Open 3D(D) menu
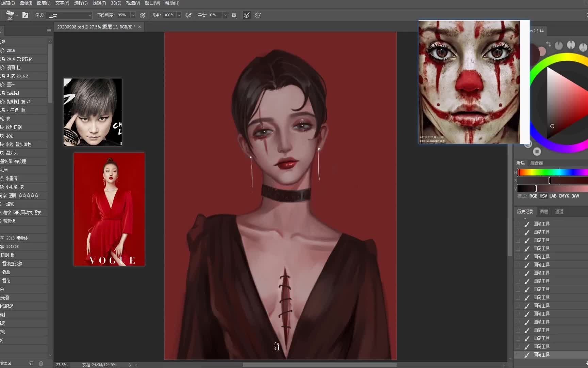 [116, 3]
